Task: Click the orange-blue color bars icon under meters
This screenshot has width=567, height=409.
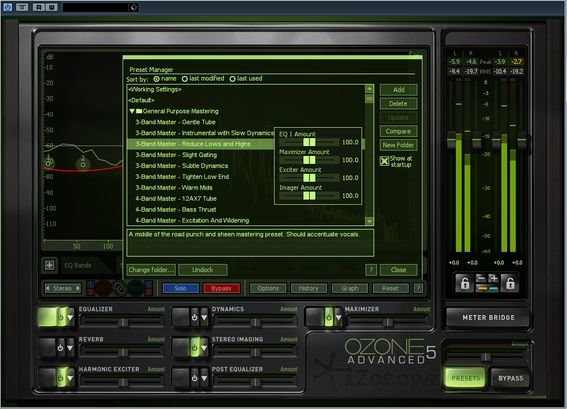Action: pyautogui.click(x=487, y=288)
